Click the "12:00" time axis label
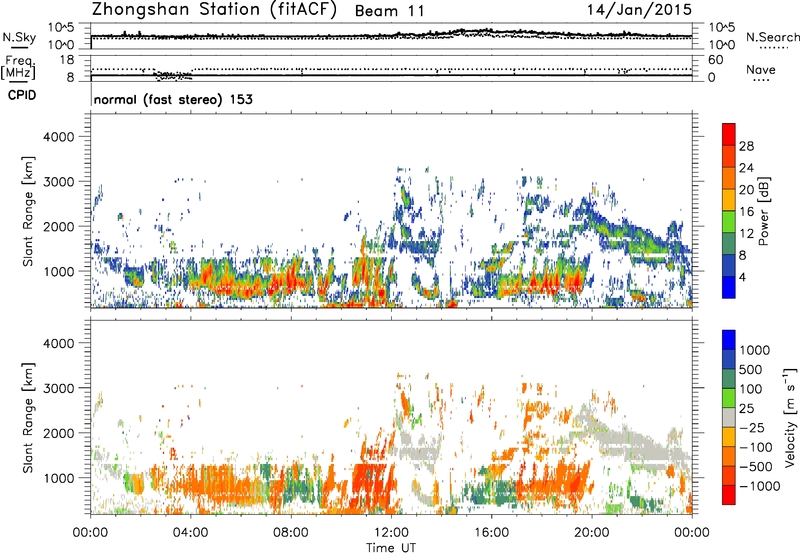Screen dimensions: 800x554 click(391, 533)
